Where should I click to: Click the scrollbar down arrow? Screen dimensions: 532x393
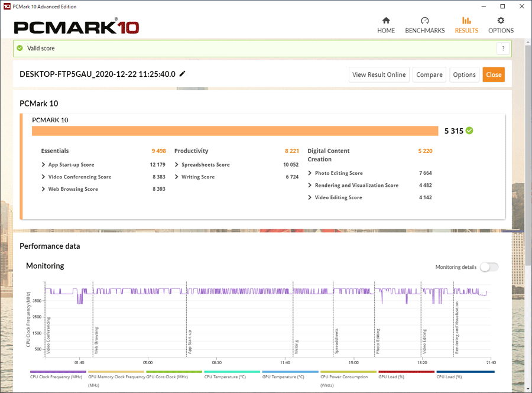528,389
